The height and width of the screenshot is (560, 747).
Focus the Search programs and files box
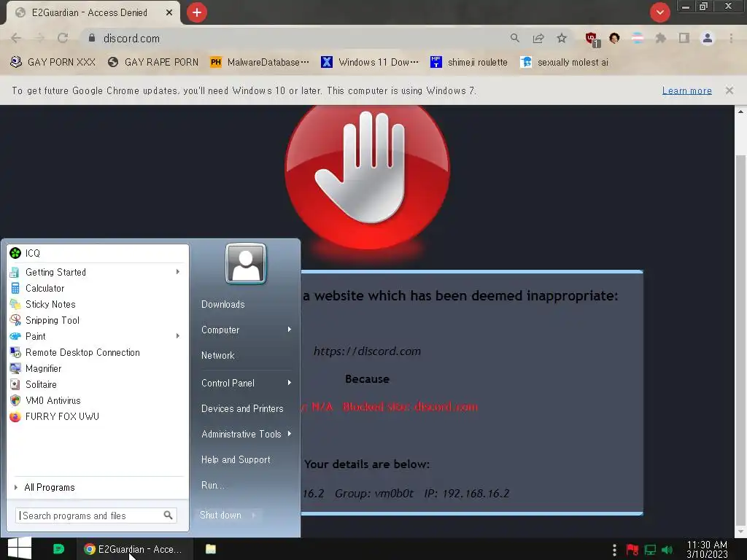click(x=96, y=516)
